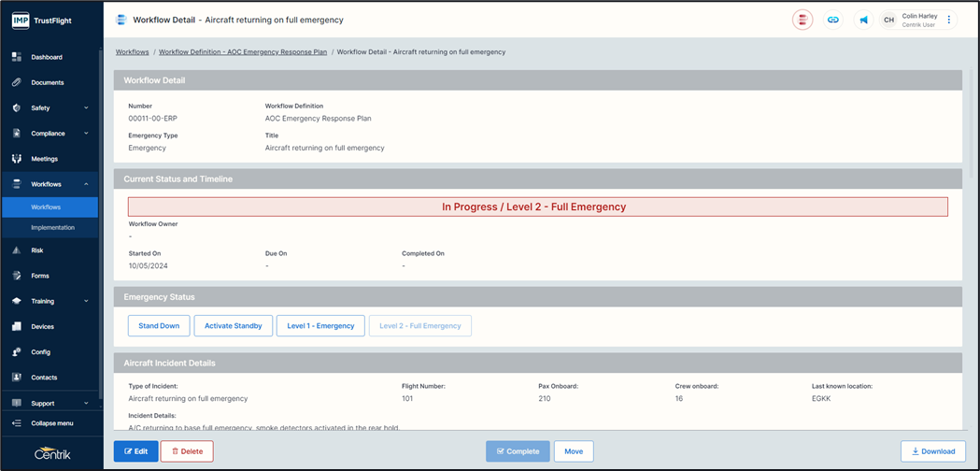Select Activate Standby status
Image resolution: width=980 pixels, height=471 pixels.
coord(234,326)
